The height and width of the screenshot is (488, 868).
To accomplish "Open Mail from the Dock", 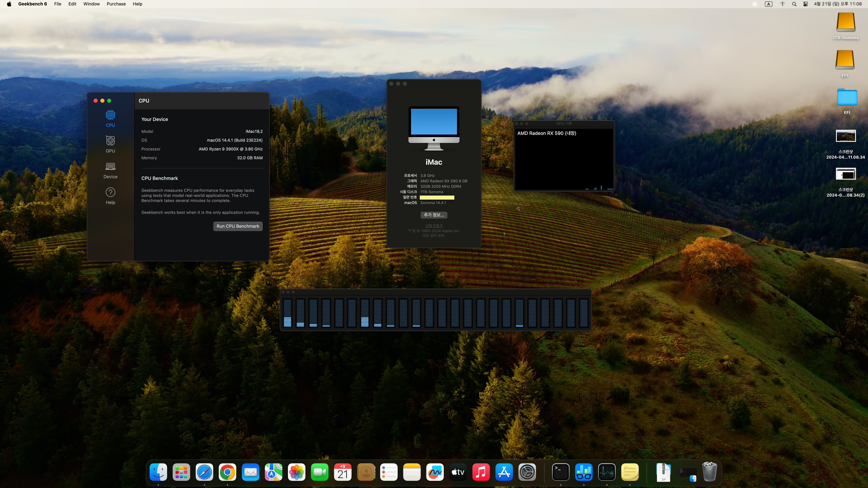I will tap(250, 472).
